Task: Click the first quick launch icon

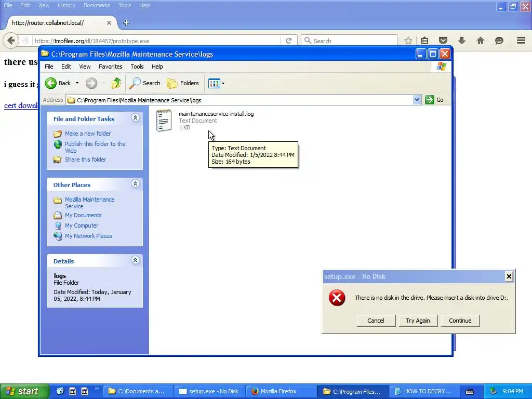Action: point(60,391)
